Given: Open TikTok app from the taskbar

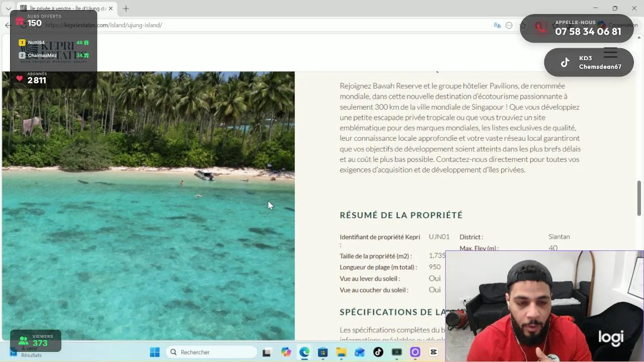Looking at the screenshot, I should (x=378, y=352).
